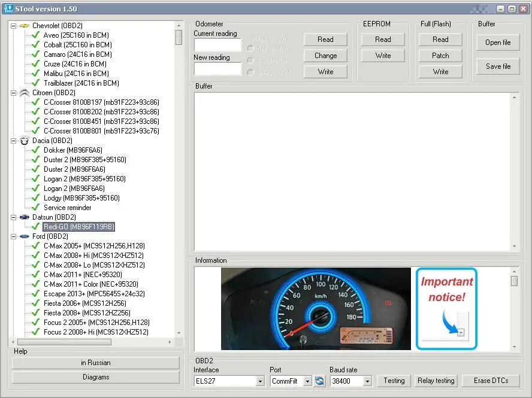This screenshot has width=532, height=398.
Task: Click the Dacia brand logo icon
Action: click(x=24, y=141)
